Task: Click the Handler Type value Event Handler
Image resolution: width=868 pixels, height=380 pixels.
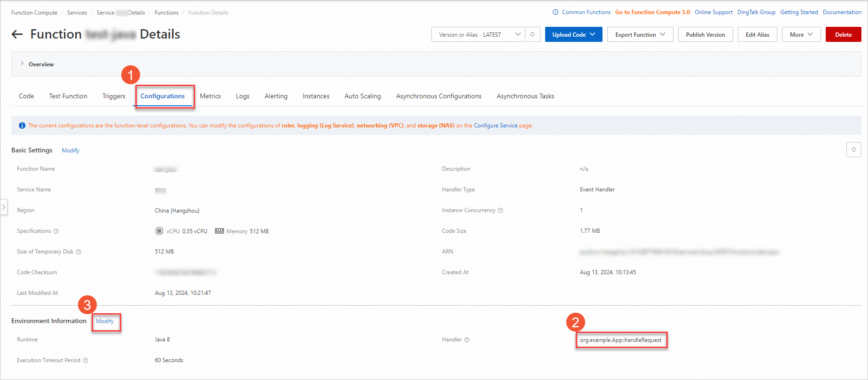Action: click(x=597, y=190)
